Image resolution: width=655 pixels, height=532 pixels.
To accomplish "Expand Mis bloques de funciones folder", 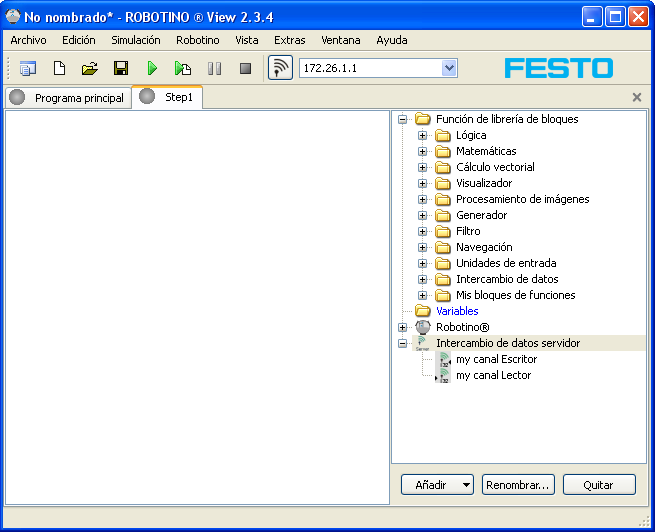I will [422, 295].
